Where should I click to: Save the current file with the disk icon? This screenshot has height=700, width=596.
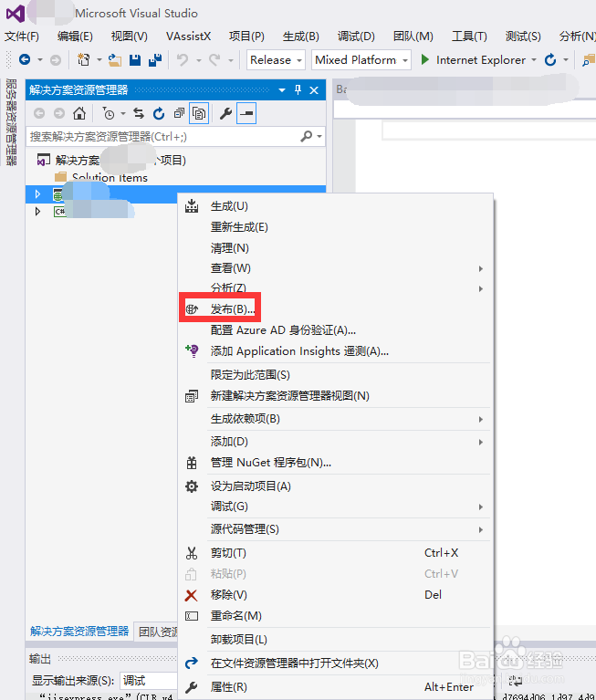click(135, 60)
